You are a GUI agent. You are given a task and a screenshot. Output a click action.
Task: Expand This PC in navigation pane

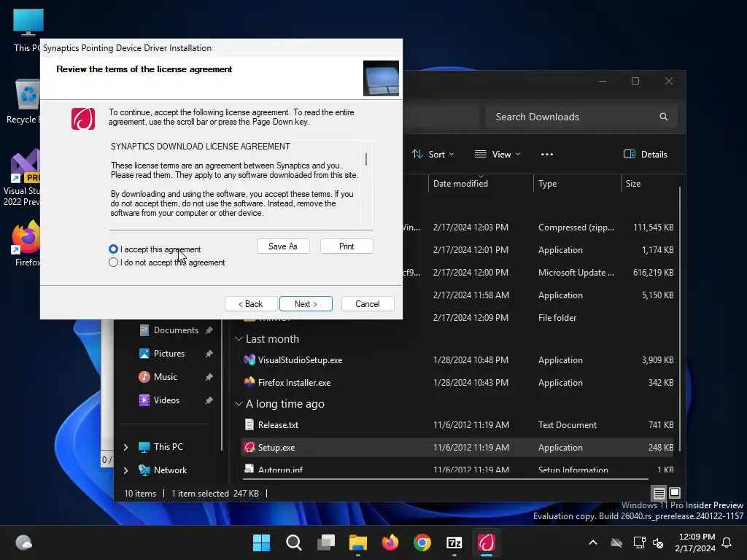(125, 447)
